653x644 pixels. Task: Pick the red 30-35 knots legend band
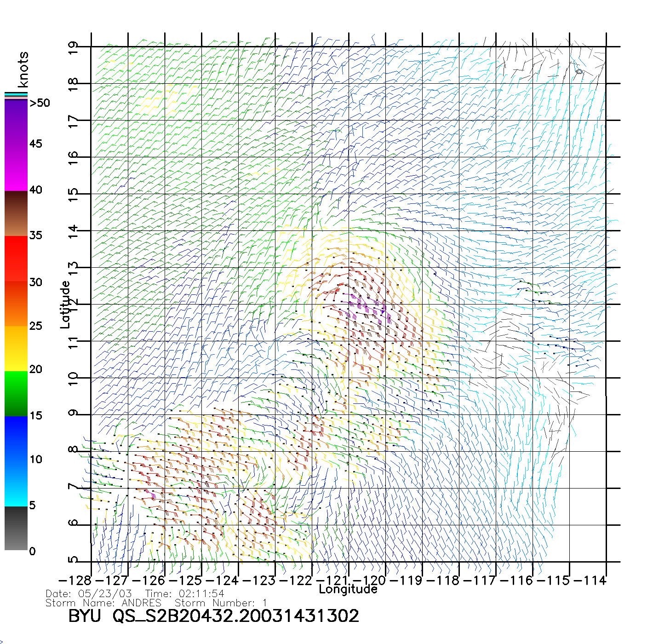coord(16,258)
